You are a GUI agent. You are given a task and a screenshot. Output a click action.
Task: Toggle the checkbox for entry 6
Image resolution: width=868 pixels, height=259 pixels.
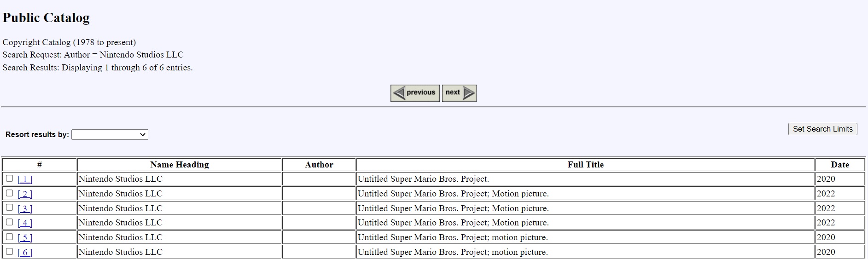tap(10, 252)
